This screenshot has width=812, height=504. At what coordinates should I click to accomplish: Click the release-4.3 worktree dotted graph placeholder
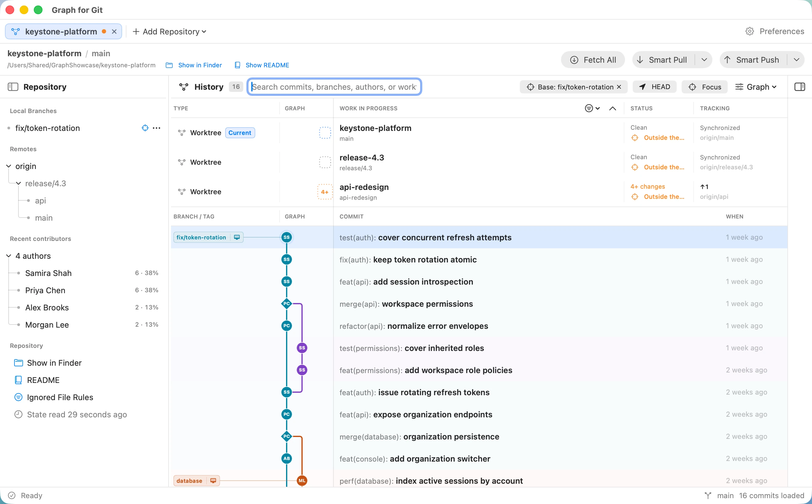(x=325, y=162)
